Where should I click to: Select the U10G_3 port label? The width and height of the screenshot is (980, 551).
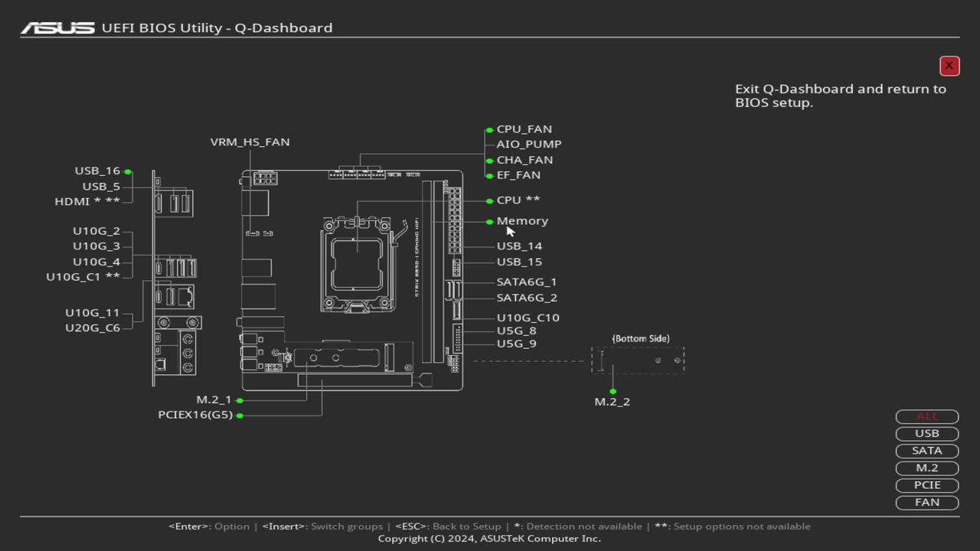pyautogui.click(x=96, y=246)
